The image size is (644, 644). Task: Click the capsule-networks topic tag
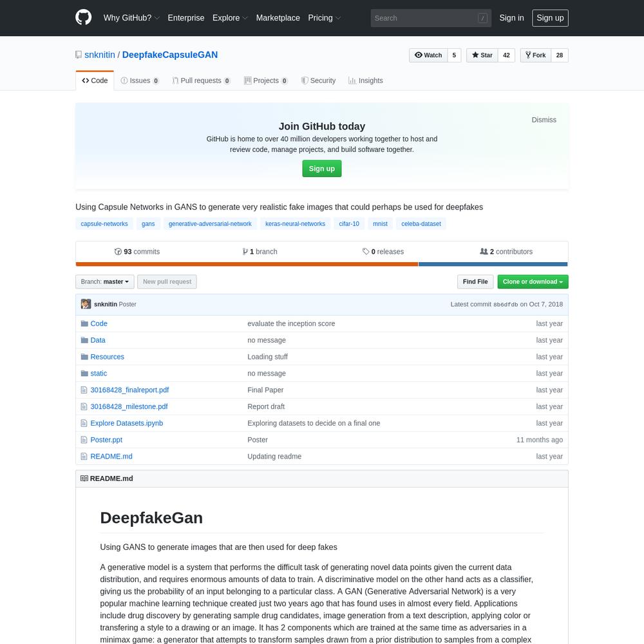[x=104, y=224]
